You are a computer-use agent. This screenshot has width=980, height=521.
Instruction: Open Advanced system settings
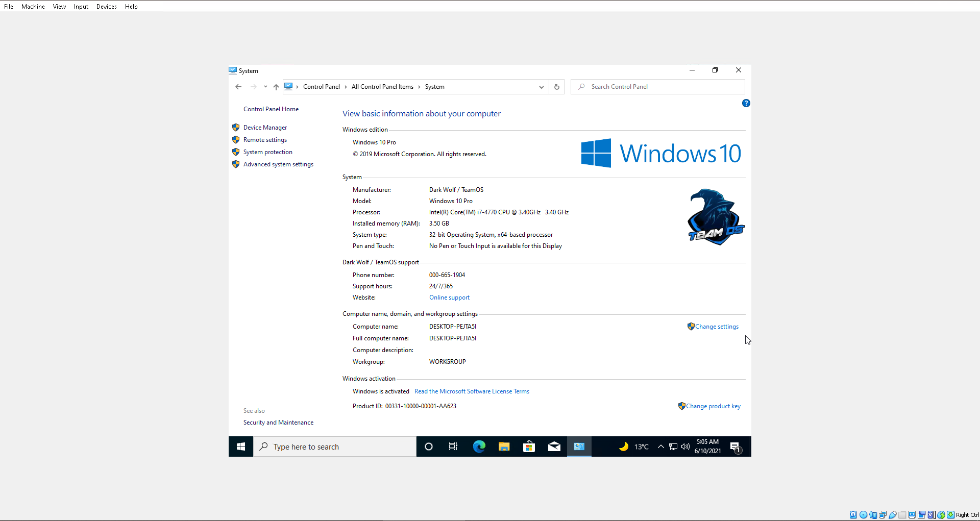pos(278,164)
